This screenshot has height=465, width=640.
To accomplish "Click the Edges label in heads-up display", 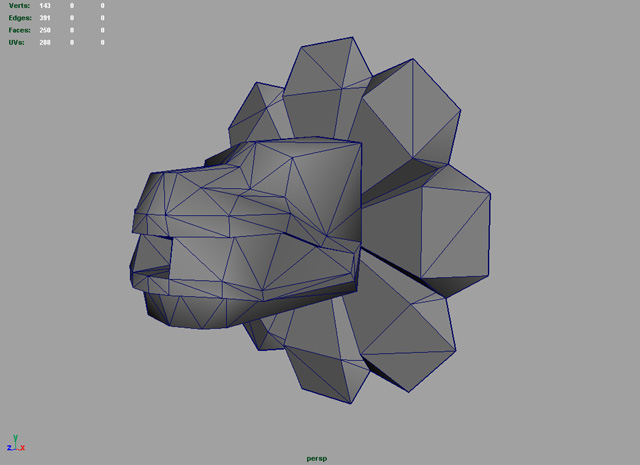I will pyautogui.click(x=19, y=18).
